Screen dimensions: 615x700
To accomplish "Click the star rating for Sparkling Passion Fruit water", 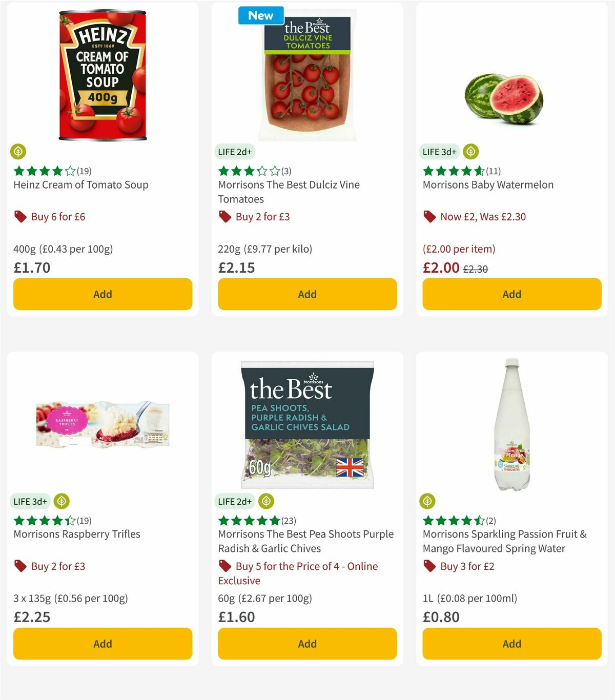I will (x=454, y=520).
